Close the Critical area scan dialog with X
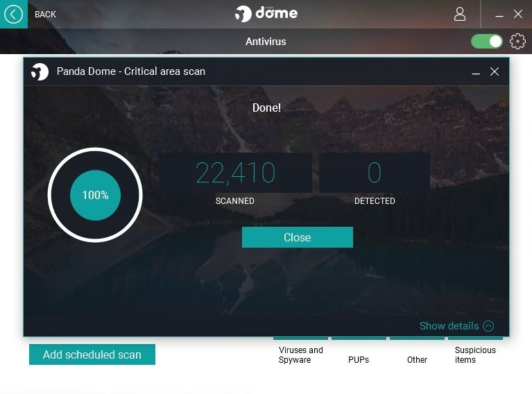 click(x=495, y=71)
